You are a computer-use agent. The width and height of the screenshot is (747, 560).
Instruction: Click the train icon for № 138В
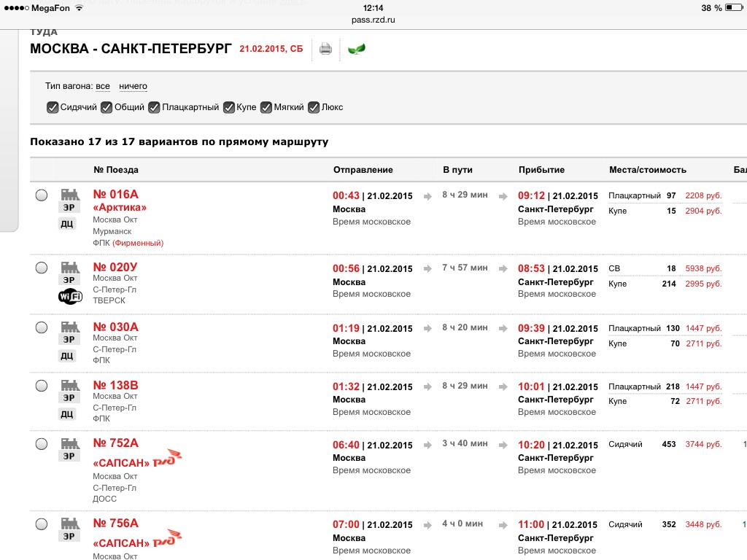click(69, 385)
